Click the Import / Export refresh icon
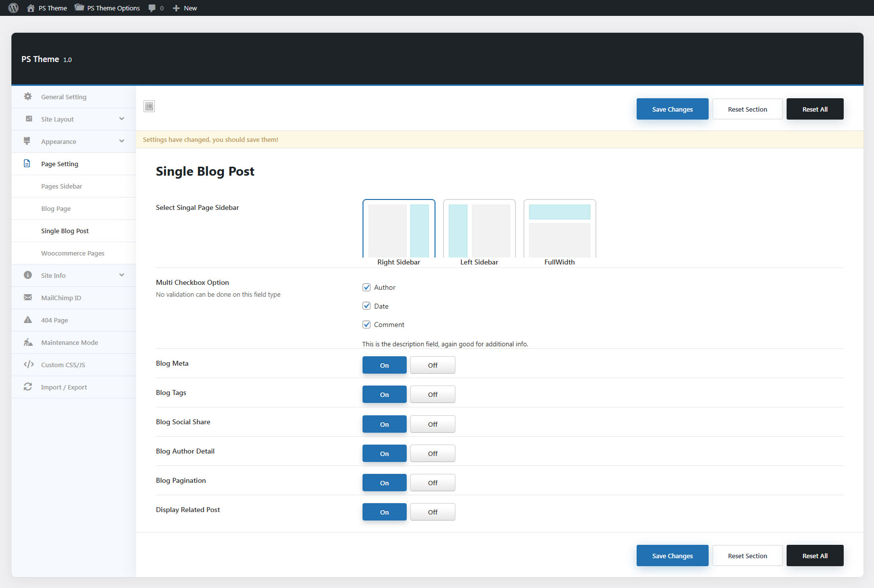This screenshot has height=588, width=874. tap(28, 387)
